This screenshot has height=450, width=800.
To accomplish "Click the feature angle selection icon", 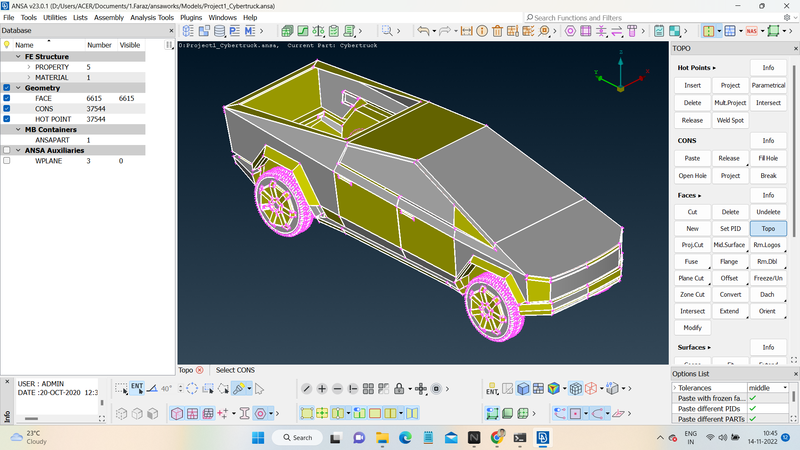I will coord(152,389).
